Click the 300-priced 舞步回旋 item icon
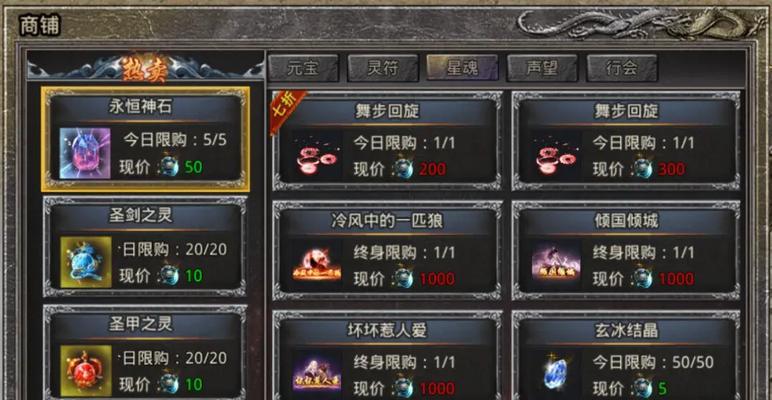 point(556,156)
